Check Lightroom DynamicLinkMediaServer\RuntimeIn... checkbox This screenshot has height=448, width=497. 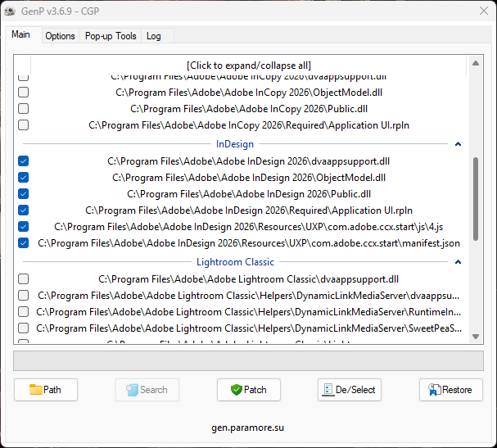coord(23,312)
